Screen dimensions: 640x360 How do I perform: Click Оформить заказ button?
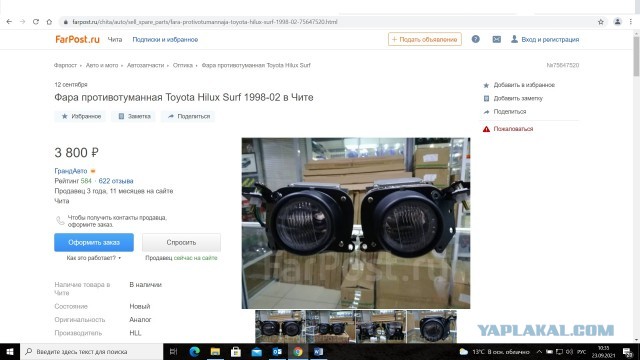(x=94, y=242)
